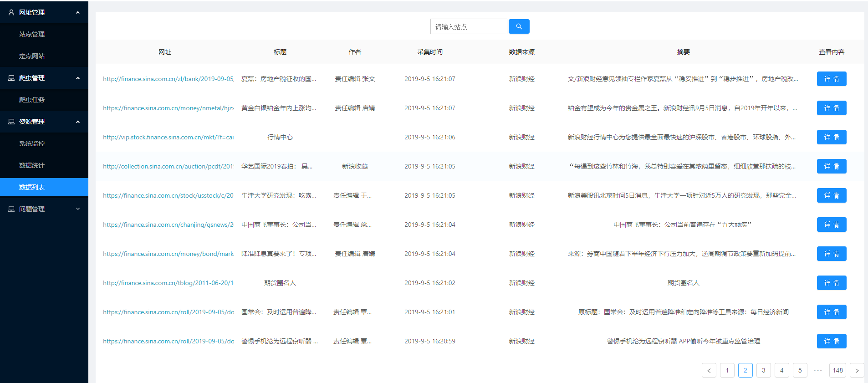Go to page 3
This screenshot has height=383, width=868.
(x=764, y=370)
